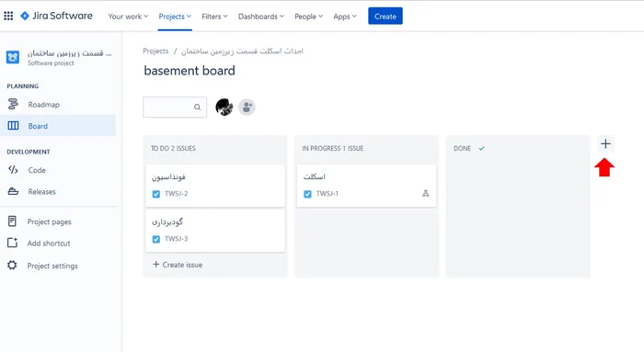This screenshot has height=352, width=644.
Task: Click the Add shortcut link
Action: (49, 244)
